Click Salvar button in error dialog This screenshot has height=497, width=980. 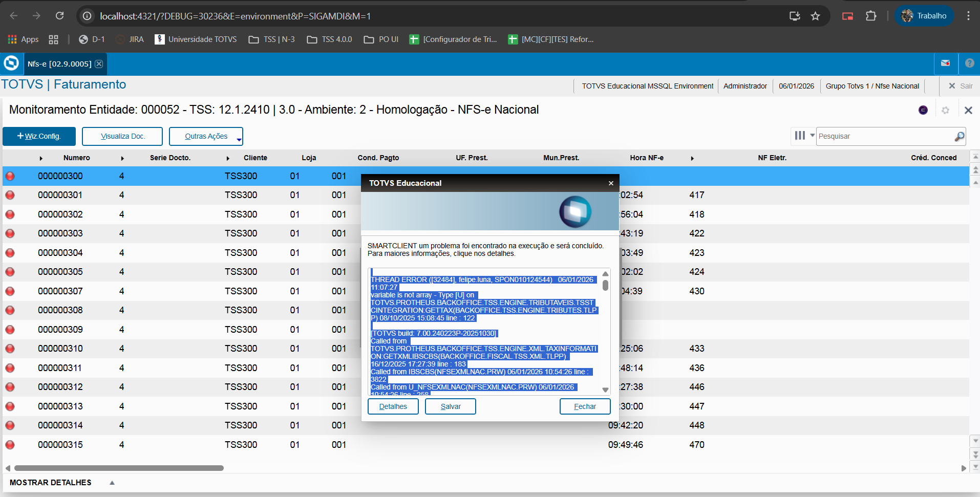coord(451,406)
